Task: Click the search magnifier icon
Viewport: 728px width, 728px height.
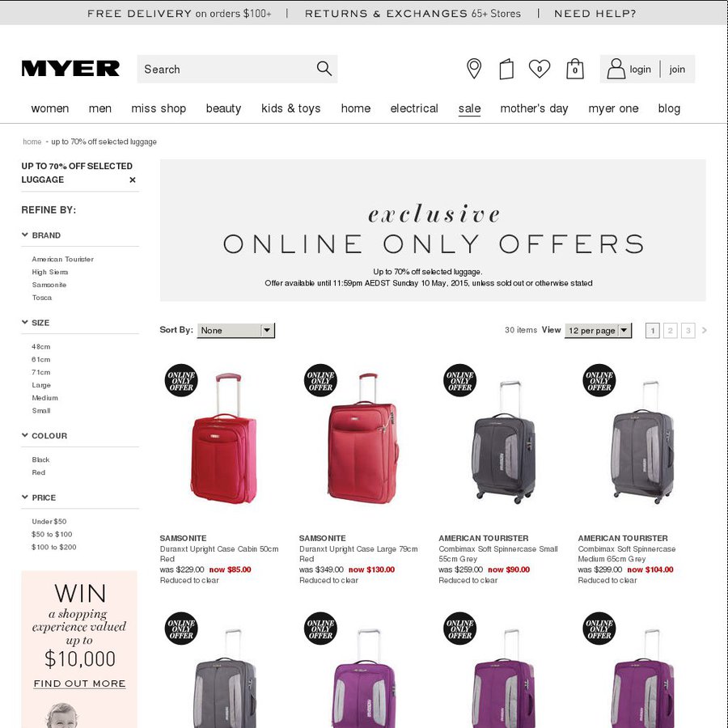Action: point(324,69)
